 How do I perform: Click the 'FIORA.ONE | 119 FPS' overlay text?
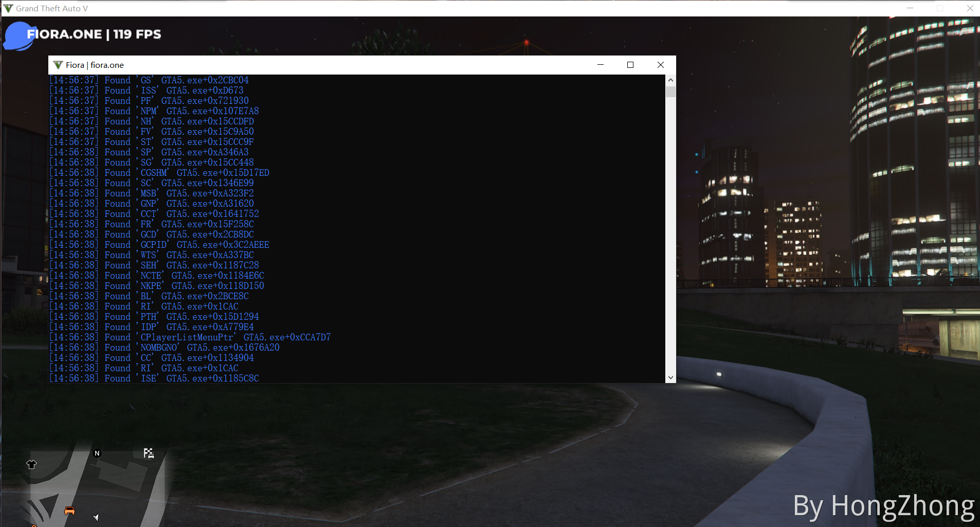[94, 34]
